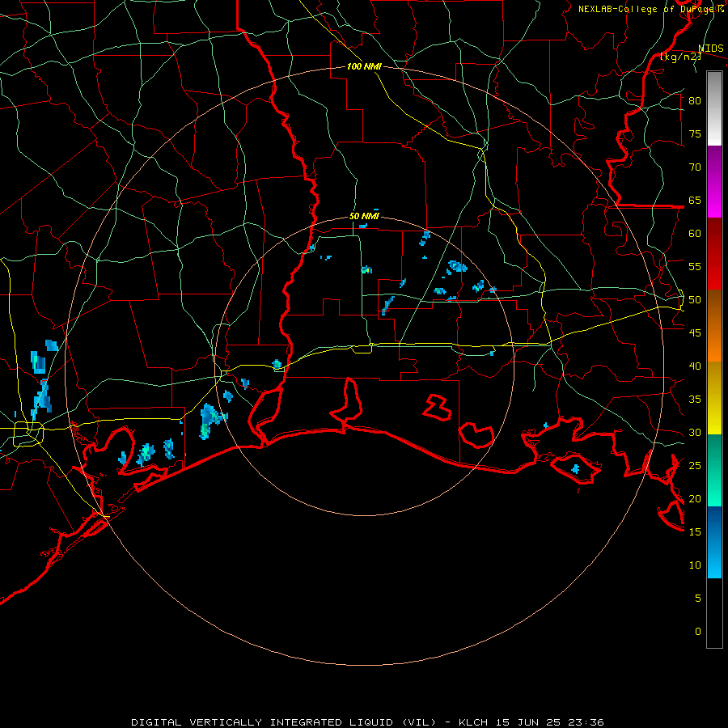
Task: Click the 50 value on the color scale
Action: (695, 300)
